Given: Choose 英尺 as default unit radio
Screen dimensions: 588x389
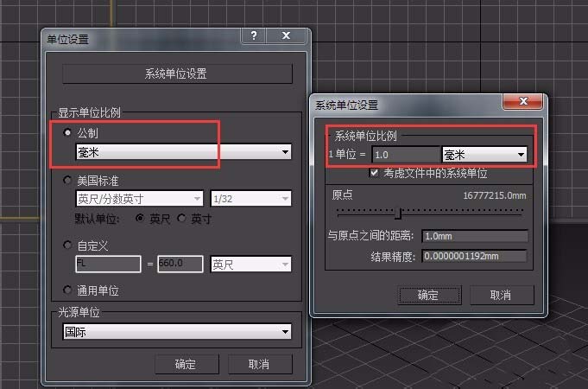Looking at the screenshot, I should [140, 218].
